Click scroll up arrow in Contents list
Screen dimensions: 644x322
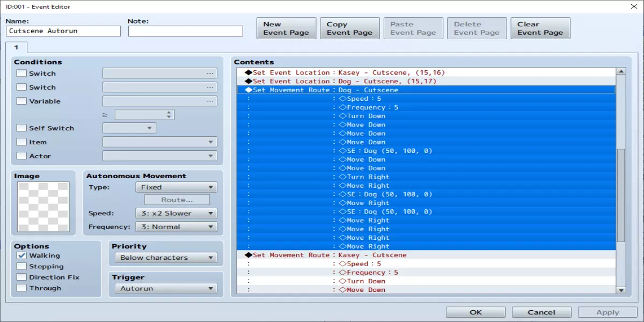(621, 71)
